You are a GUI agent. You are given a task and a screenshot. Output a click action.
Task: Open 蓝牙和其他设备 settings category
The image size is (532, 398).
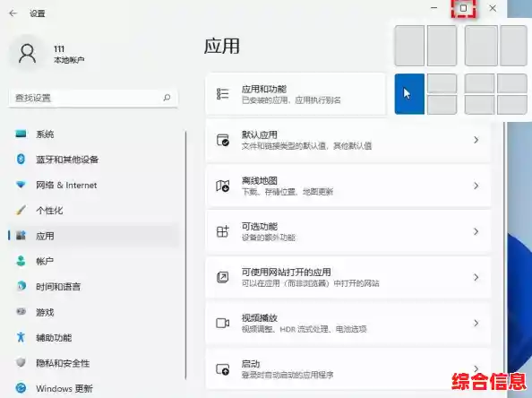point(67,160)
